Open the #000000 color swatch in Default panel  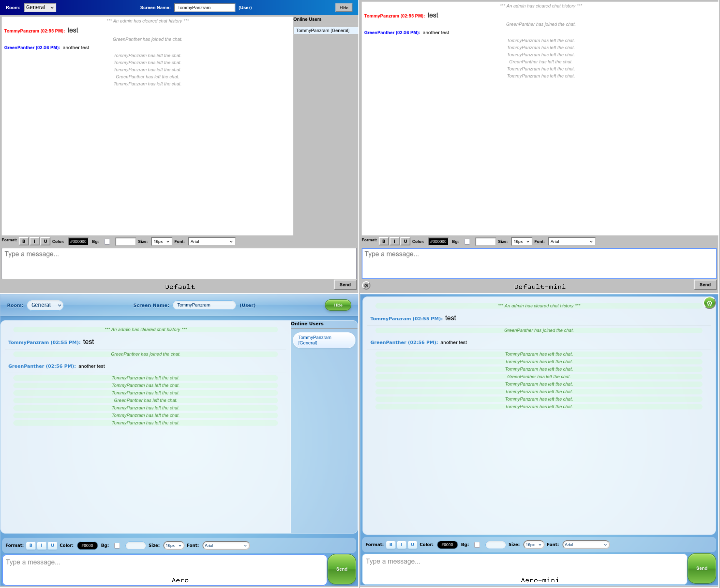point(78,241)
